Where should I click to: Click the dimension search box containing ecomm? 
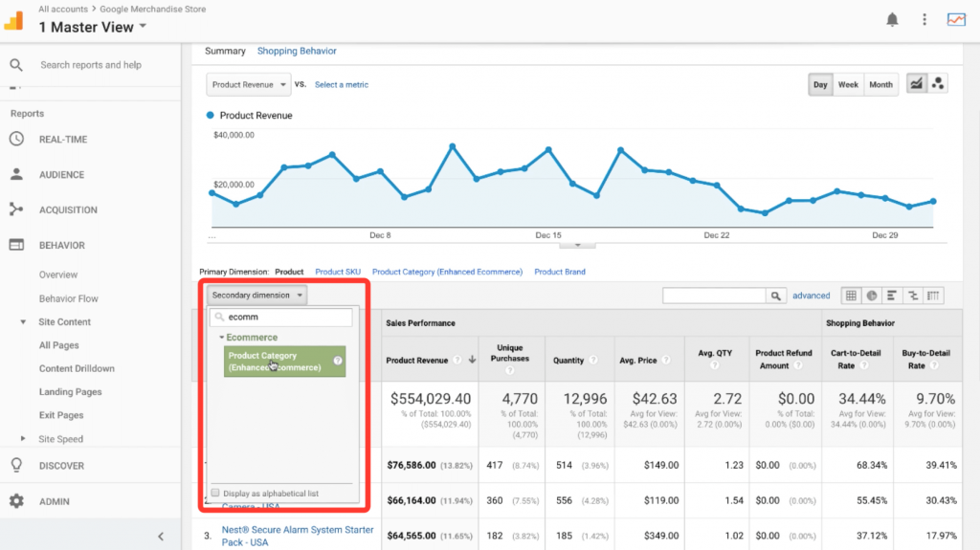point(280,317)
